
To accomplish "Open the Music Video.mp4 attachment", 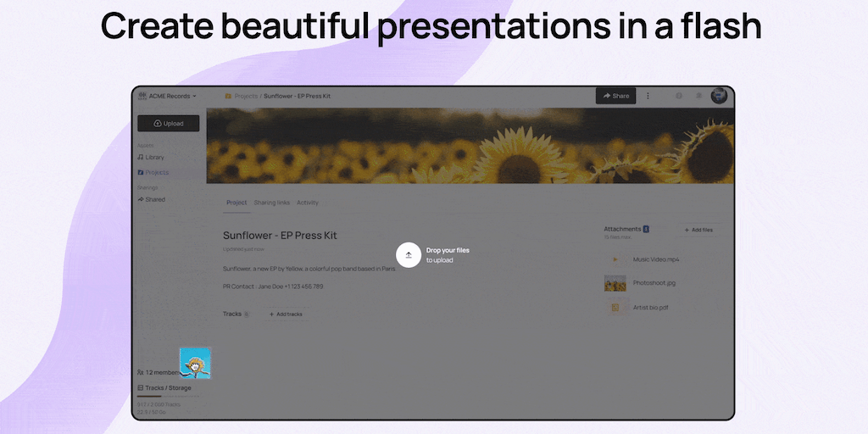I will [656, 259].
